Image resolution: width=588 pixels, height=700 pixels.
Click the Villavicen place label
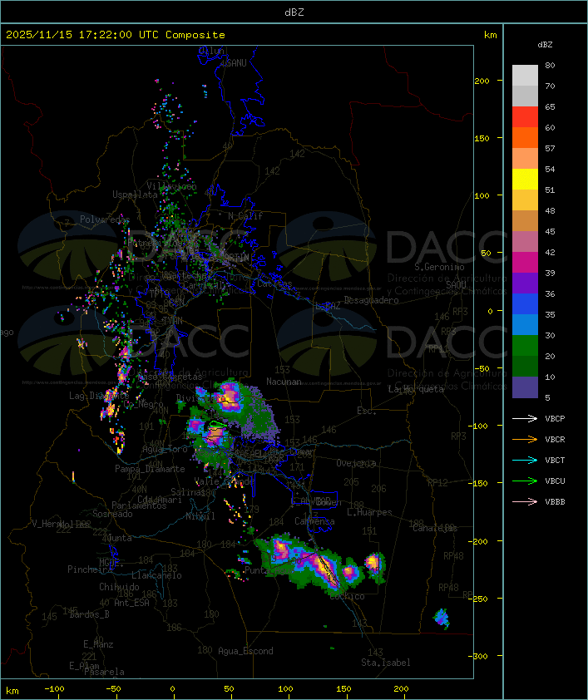tap(172, 186)
